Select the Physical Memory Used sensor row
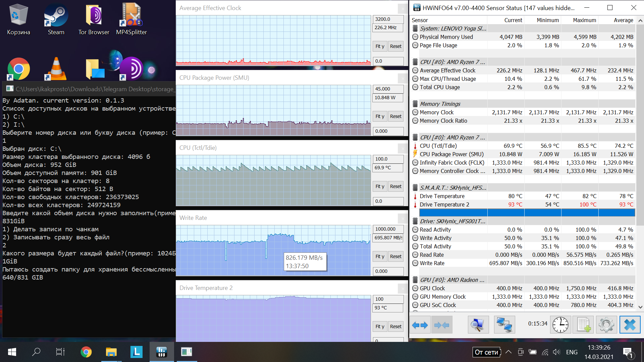This screenshot has height=362, width=644. pyautogui.click(x=523, y=37)
